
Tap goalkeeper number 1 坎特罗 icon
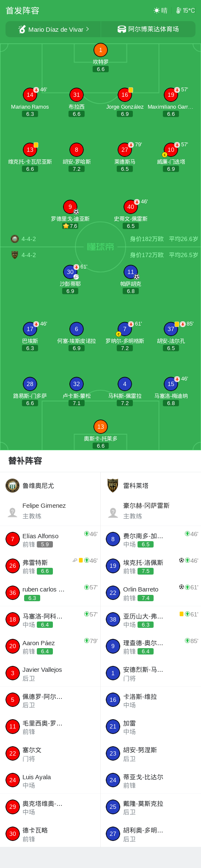100,50
